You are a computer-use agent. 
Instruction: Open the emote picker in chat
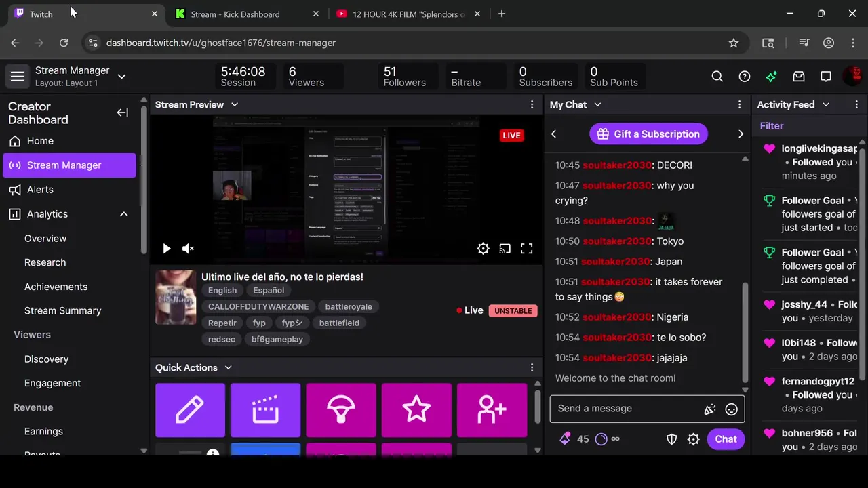pyautogui.click(x=731, y=409)
